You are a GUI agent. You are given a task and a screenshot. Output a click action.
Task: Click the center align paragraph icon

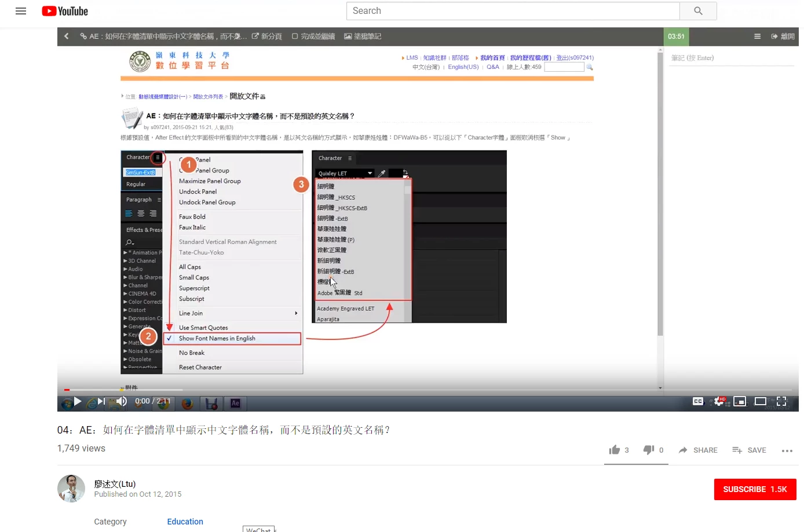coord(141,214)
